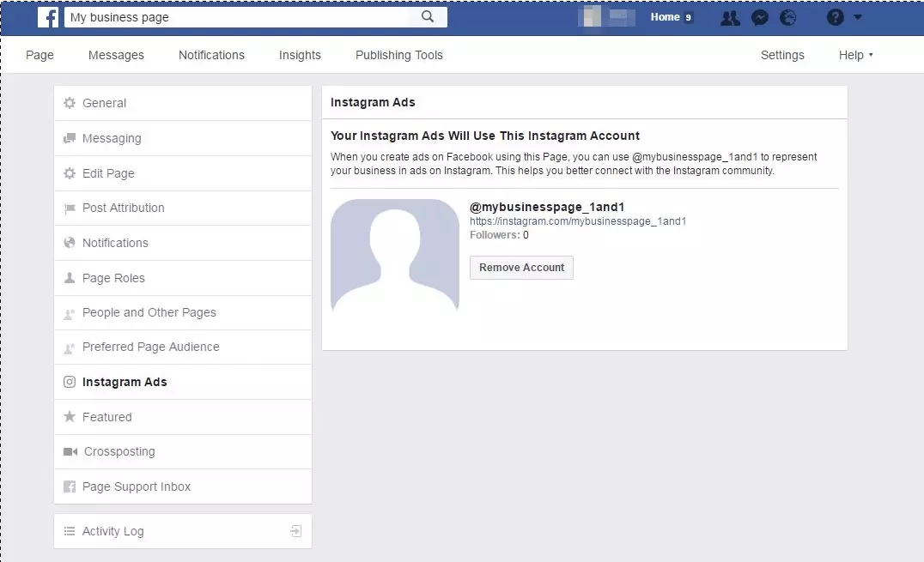Screen dimensions: 924x562
Task: Open the Activity Log entry
Action: tap(183, 531)
